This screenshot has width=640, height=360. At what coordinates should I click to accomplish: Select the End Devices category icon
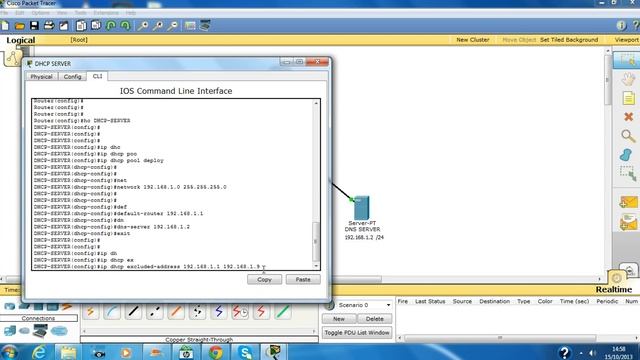(x=9, y=331)
